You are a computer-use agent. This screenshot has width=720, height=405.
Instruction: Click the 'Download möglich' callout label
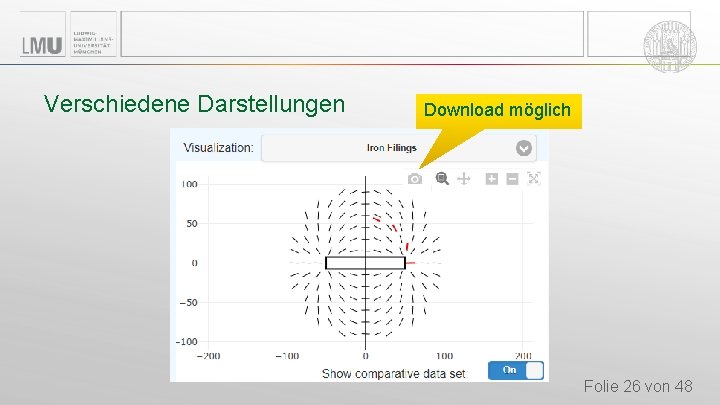pyautogui.click(x=497, y=110)
